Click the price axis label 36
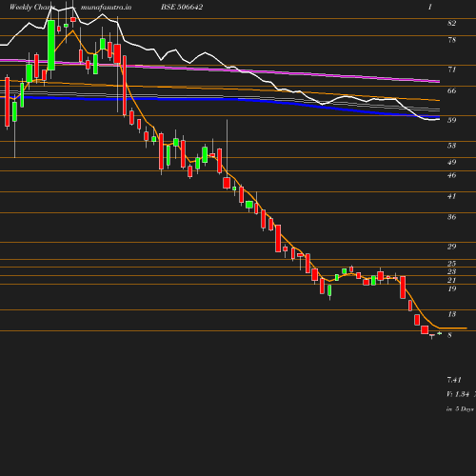The width and height of the screenshot is (476, 476). [x=451, y=217]
